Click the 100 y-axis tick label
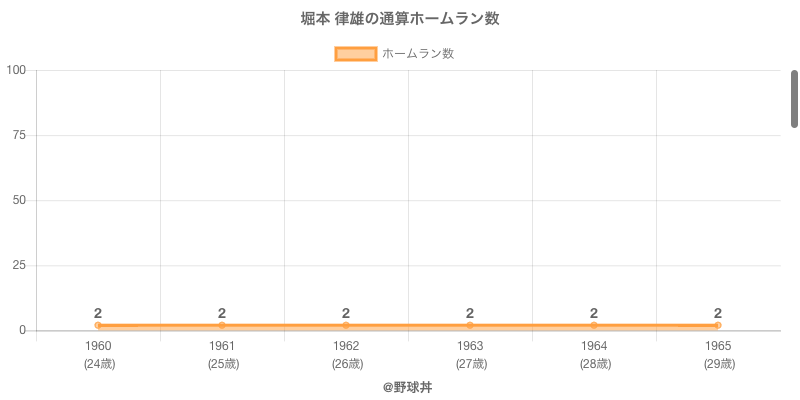The width and height of the screenshot is (800, 400). 16,70
